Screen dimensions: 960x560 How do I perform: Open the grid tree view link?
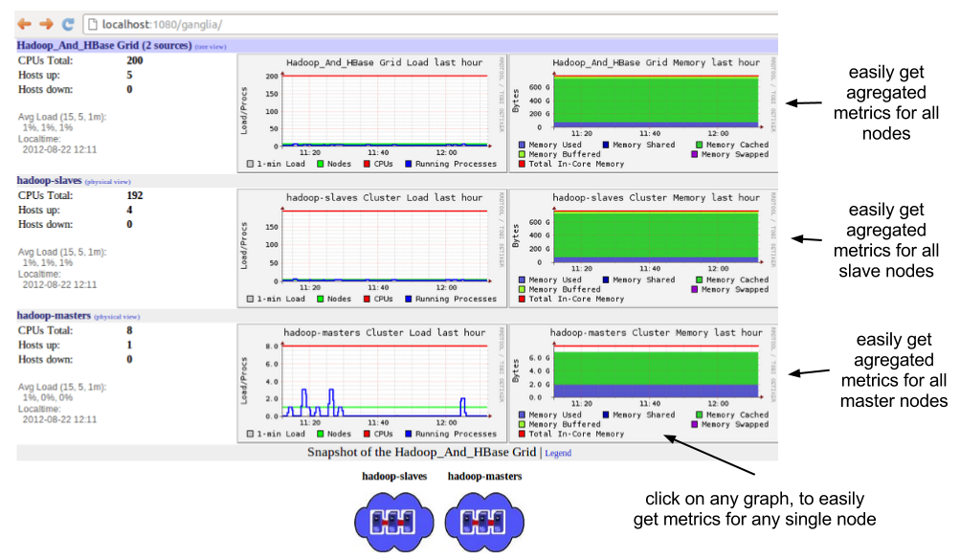point(211,47)
